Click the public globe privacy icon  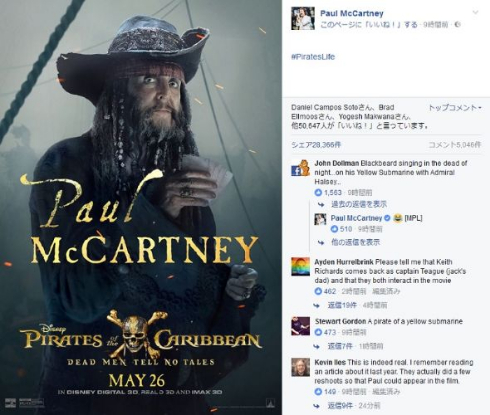[x=458, y=24]
